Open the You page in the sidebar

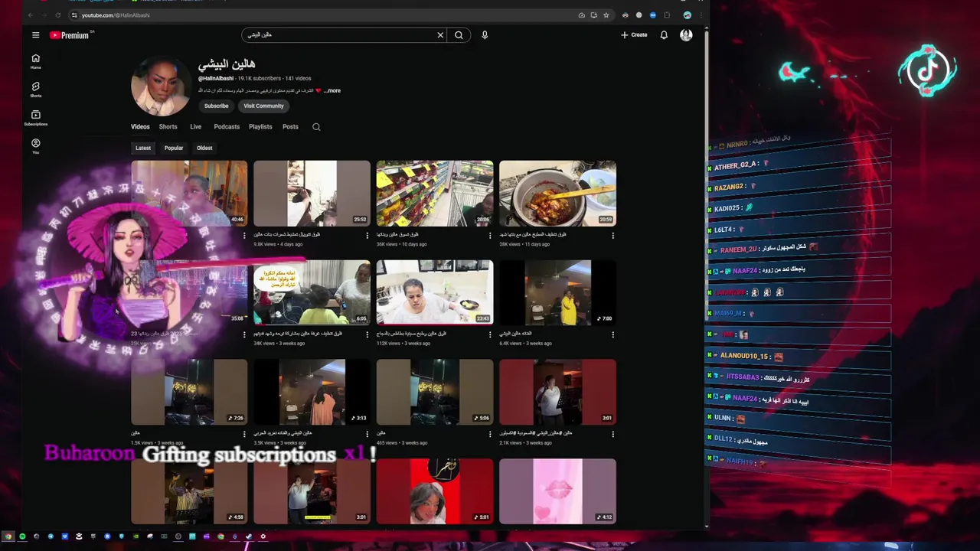point(35,146)
